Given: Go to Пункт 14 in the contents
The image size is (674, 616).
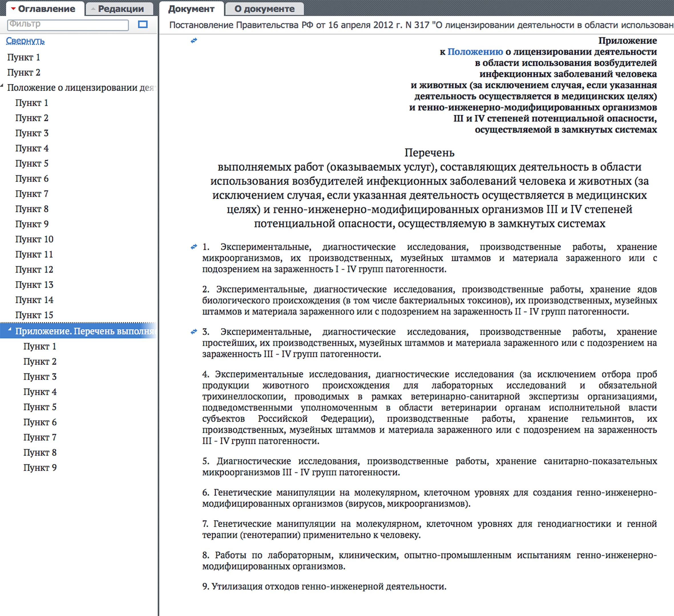Looking at the screenshot, I should (x=35, y=300).
